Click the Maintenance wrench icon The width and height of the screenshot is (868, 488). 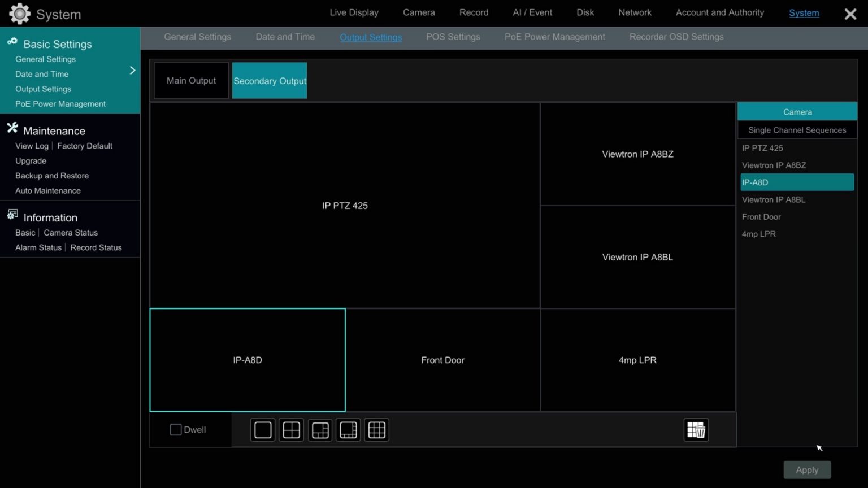click(x=12, y=128)
